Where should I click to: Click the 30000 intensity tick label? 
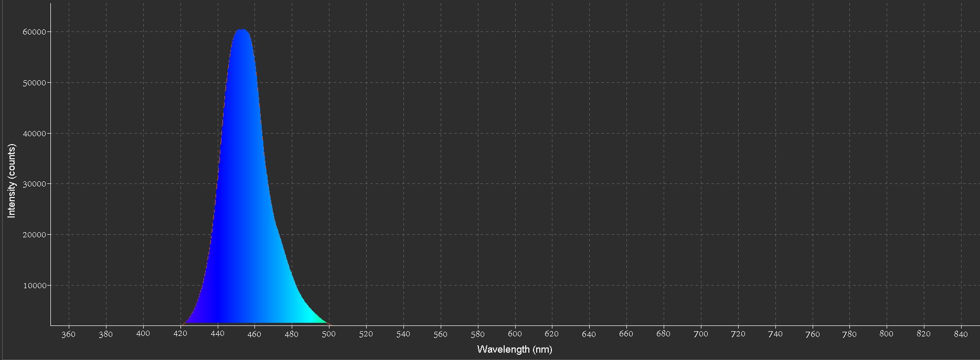pyautogui.click(x=34, y=184)
